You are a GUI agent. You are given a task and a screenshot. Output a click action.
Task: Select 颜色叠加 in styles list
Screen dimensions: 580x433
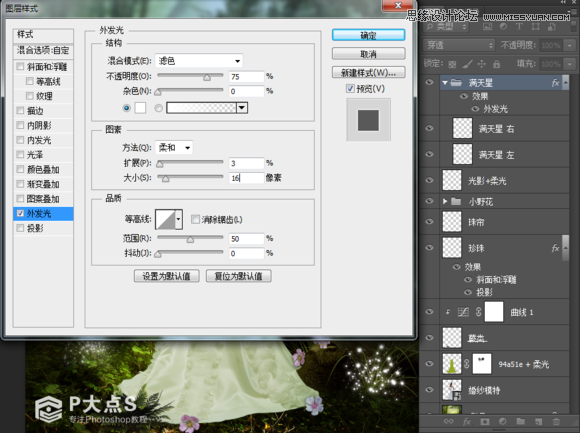(x=43, y=169)
